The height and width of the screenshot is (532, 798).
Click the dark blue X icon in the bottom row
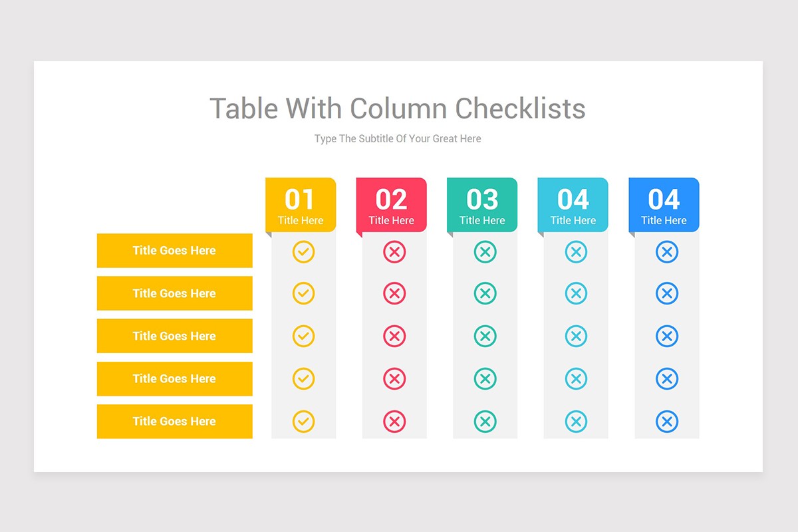(667, 422)
